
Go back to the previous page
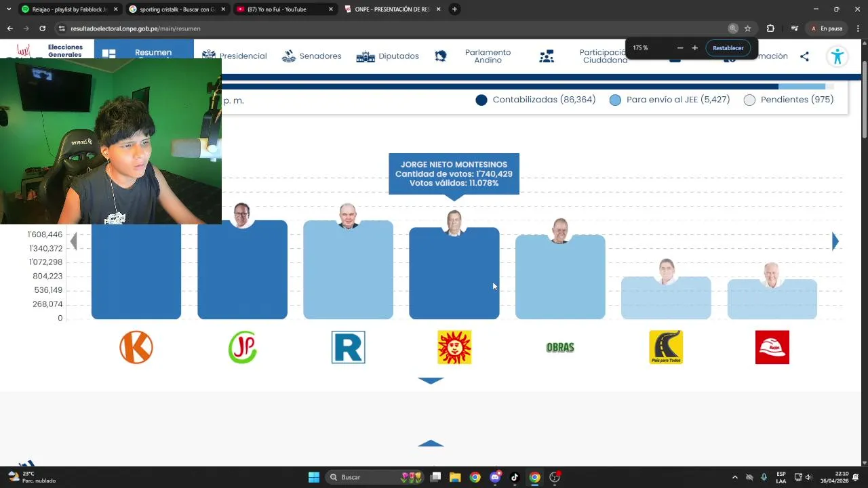(x=9, y=28)
